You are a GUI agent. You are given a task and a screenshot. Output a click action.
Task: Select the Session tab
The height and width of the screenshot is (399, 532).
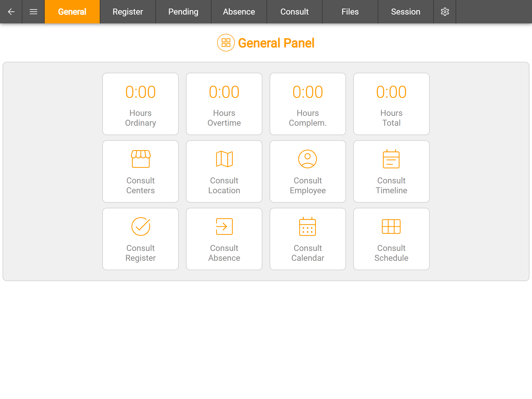[405, 12]
